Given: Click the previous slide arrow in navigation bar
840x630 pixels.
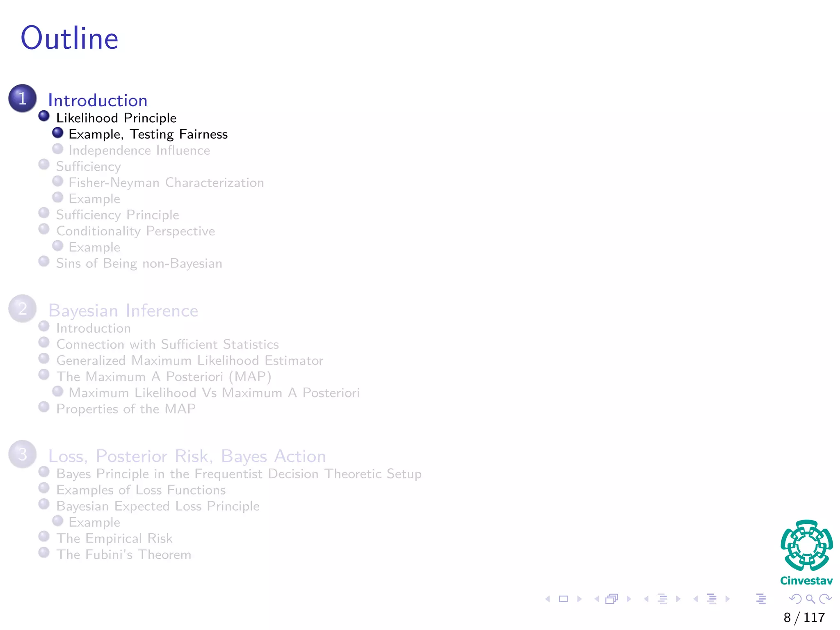Looking at the screenshot, I should (x=548, y=599).
